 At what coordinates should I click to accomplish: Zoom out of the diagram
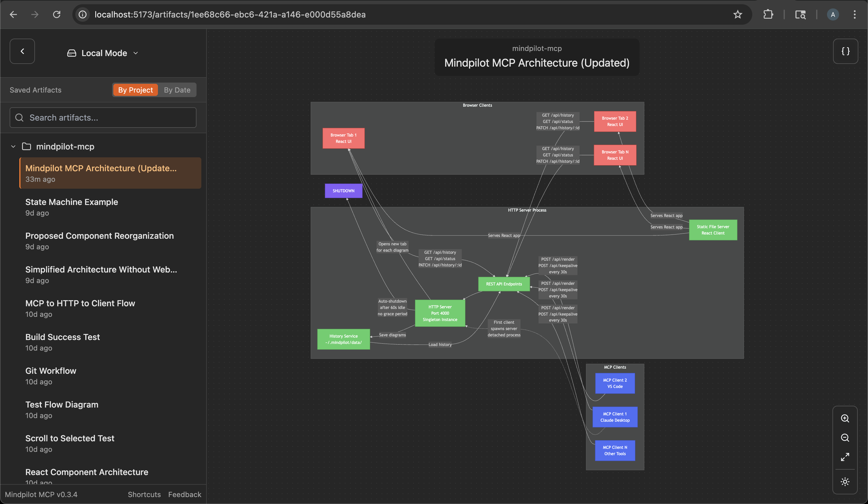coord(844,437)
